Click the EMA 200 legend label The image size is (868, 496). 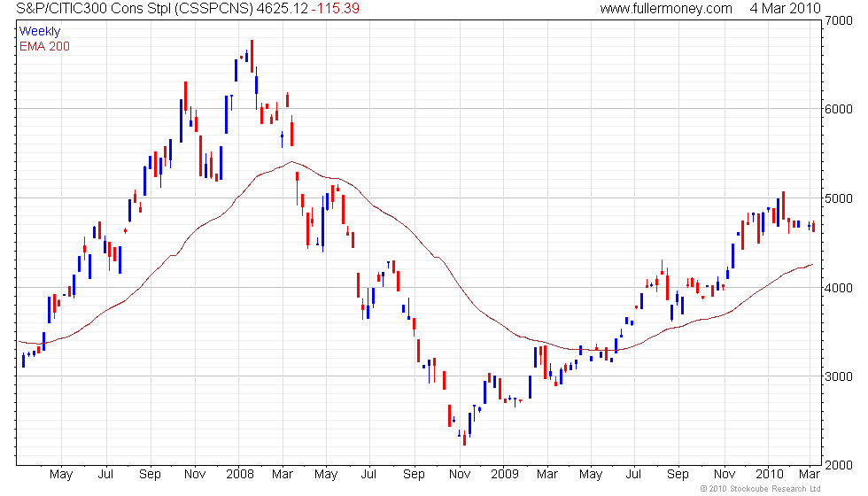[x=45, y=46]
